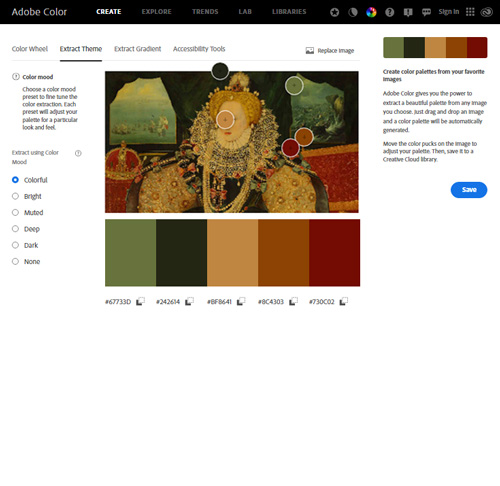Copy hex code #8C4303
The height and width of the screenshot is (486, 500).
click(x=293, y=301)
